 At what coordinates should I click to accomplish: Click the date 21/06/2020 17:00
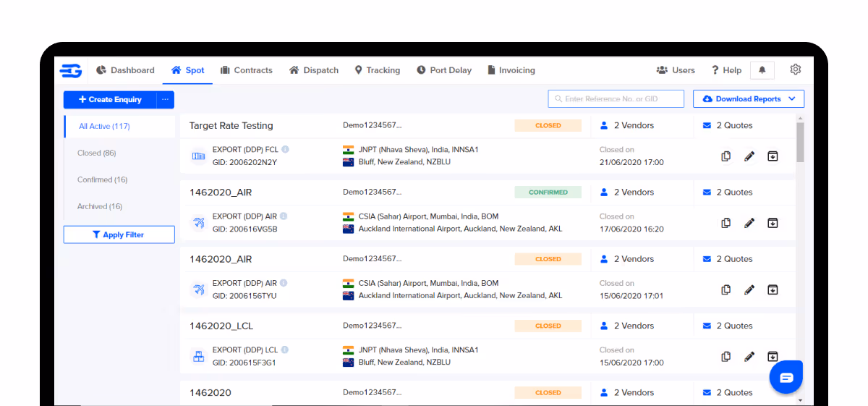click(x=631, y=162)
